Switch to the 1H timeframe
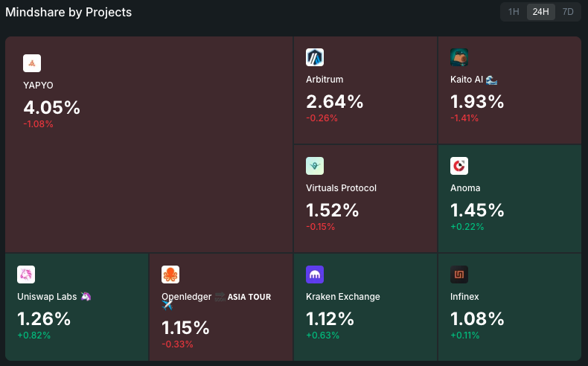Image resolution: width=588 pixels, height=366 pixels. coord(514,12)
